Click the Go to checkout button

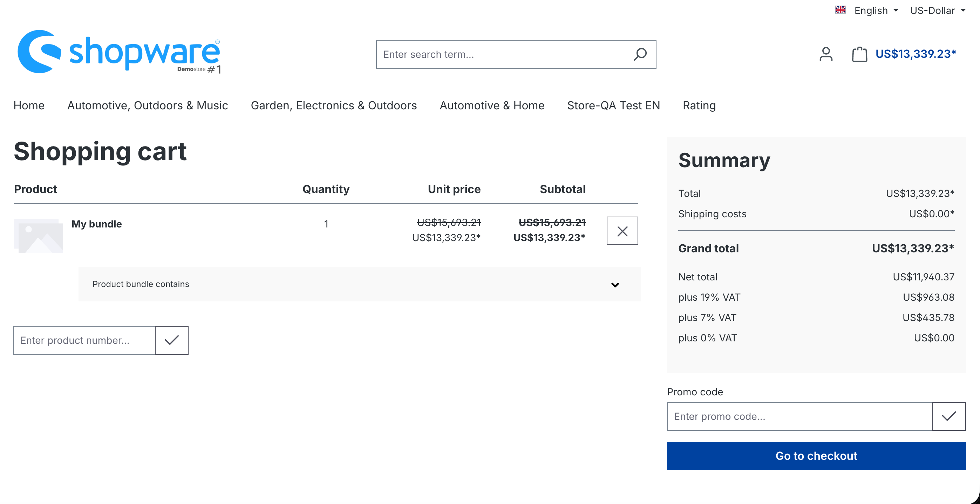[816, 456]
